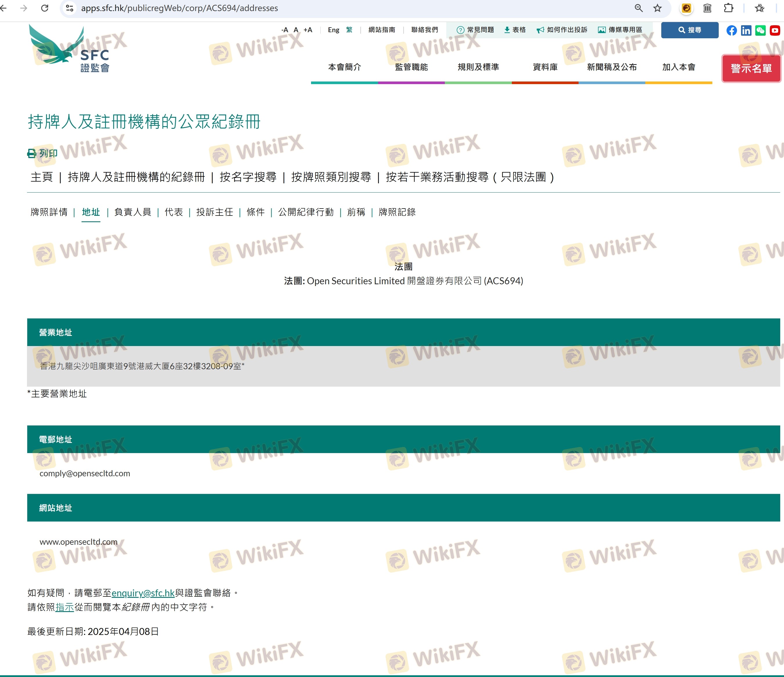The width and height of the screenshot is (784, 677).
Task: Click the 最後更新日期 2025年04月08日 text
Action: pyautogui.click(x=93, y=632)
